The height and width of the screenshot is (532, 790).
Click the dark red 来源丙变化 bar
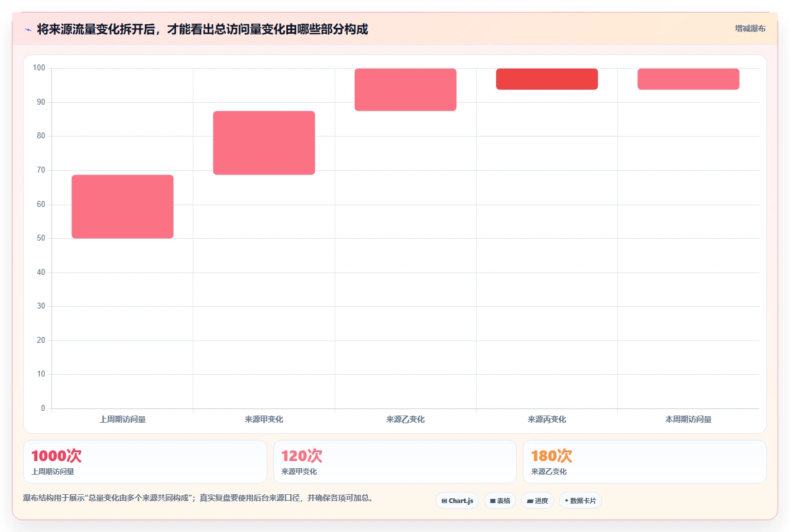547,79
